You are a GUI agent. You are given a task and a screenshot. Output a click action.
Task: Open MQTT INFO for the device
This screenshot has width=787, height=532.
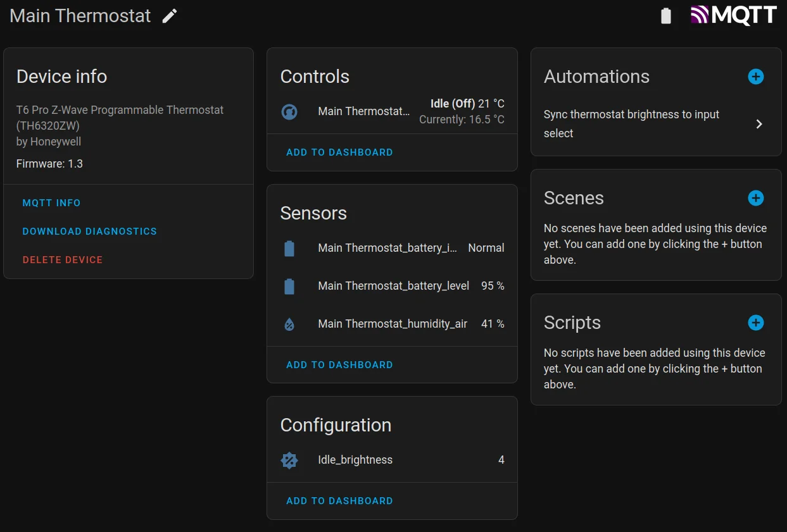(51, 202)
